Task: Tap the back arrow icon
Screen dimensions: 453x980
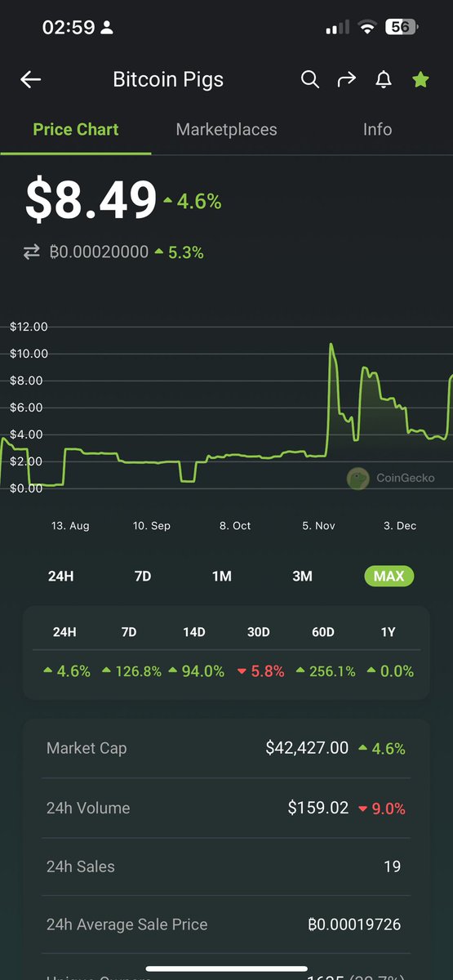Action: (31, 79)
